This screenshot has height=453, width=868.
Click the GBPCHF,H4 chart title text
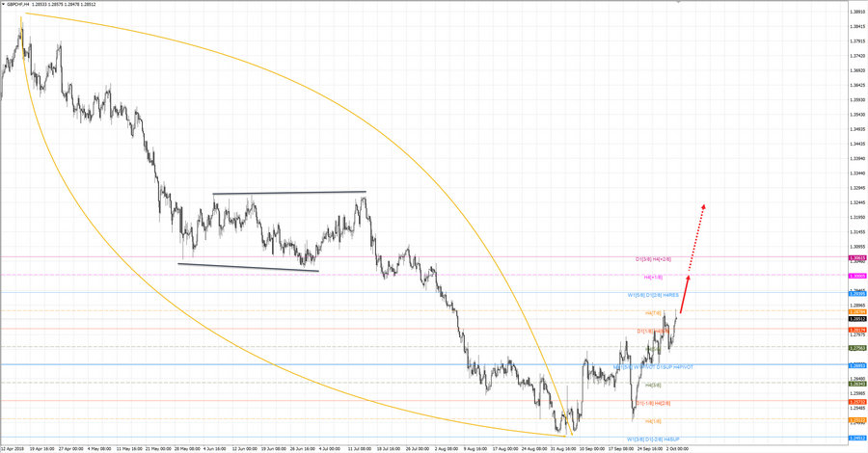click(x=16, y=4)
